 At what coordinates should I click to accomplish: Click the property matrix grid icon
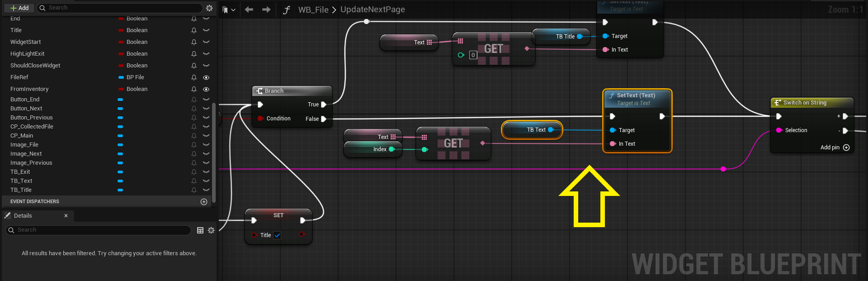point(200,230)
